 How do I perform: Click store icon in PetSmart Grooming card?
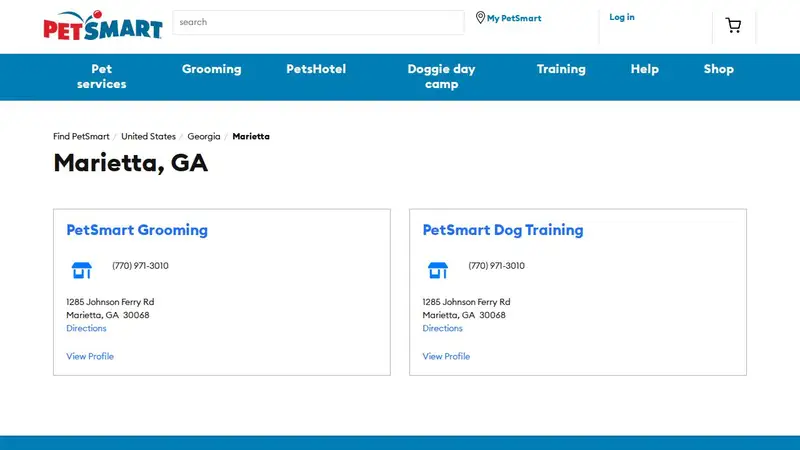pos(82,270)
